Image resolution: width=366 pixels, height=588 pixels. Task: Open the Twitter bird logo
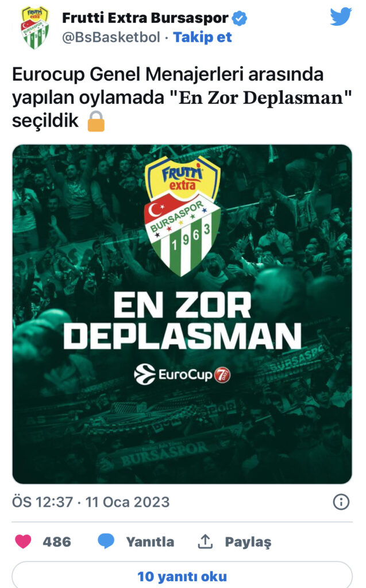click(341, 17)
